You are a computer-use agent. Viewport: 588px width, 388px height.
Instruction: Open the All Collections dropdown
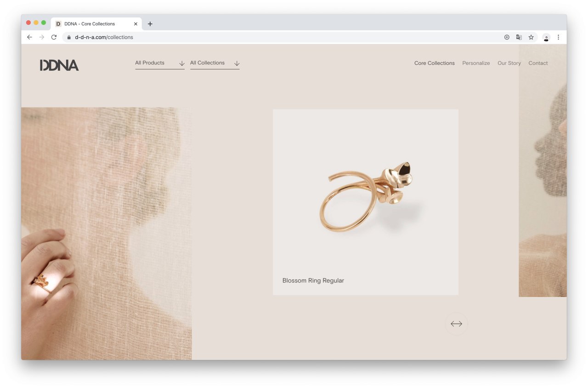(x=215, y=63)
